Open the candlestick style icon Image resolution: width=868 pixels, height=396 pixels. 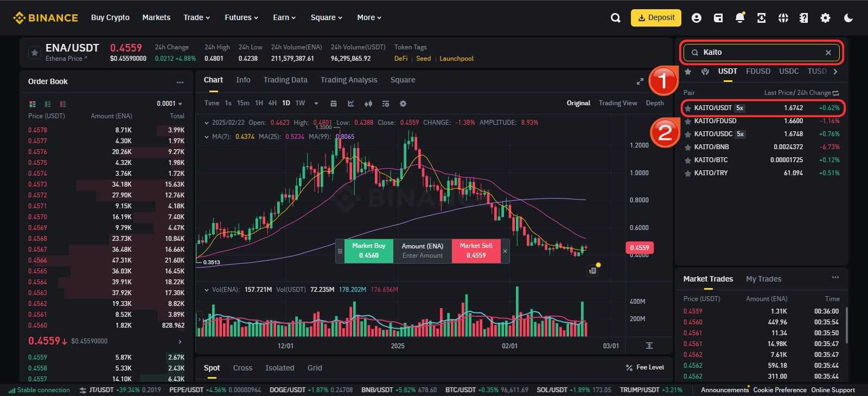(x=368, y=104)
